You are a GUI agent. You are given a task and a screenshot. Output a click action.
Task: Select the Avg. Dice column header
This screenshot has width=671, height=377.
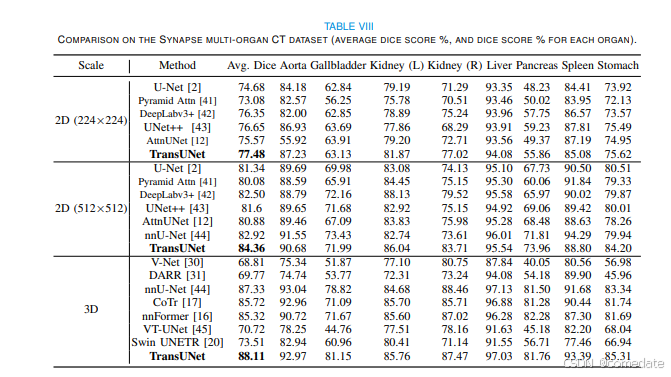(x=252, y=65)
